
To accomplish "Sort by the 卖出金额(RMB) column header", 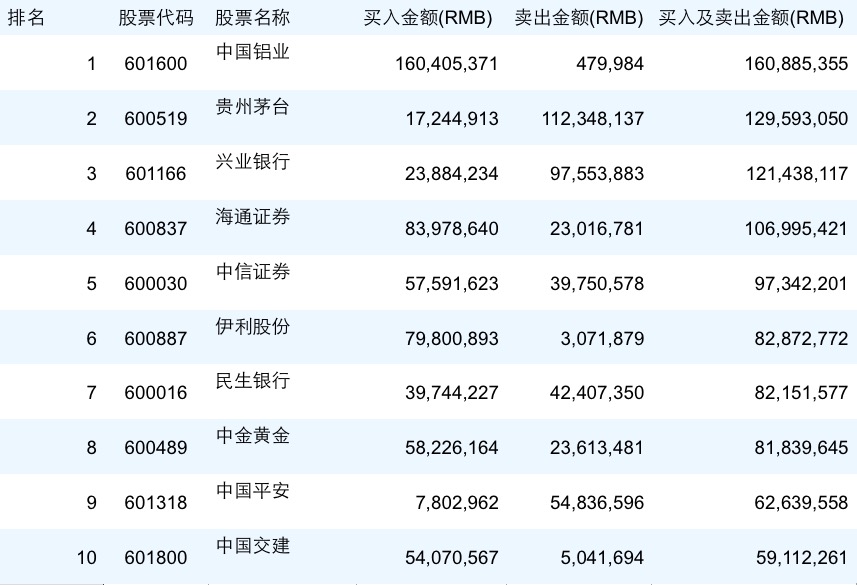I will coord(578,17).
